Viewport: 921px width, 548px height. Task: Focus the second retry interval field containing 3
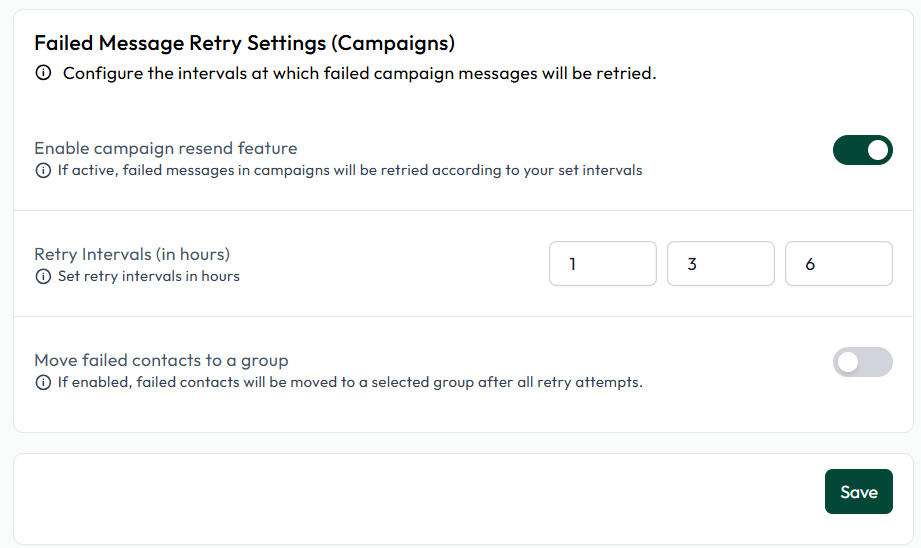pyautogui.click(x=721, y=264)
